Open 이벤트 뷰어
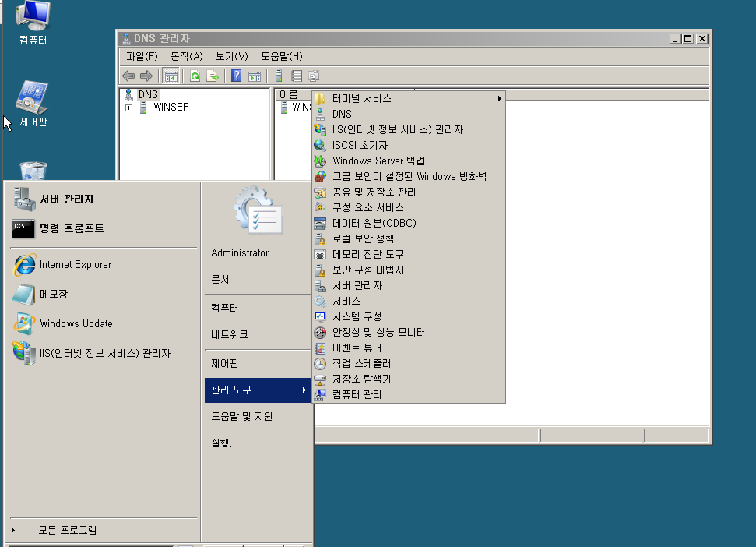The height and width of the screenshot is (547, 756). 409,348
